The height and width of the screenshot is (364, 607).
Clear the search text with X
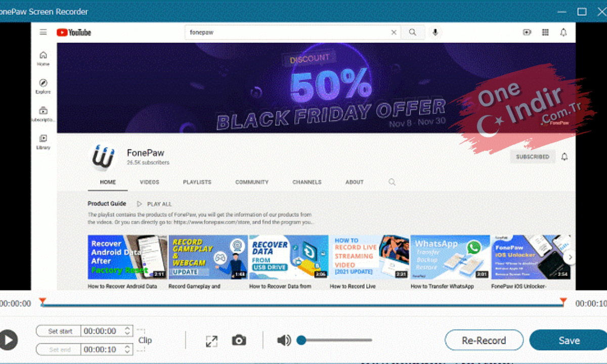coord(394,32)
